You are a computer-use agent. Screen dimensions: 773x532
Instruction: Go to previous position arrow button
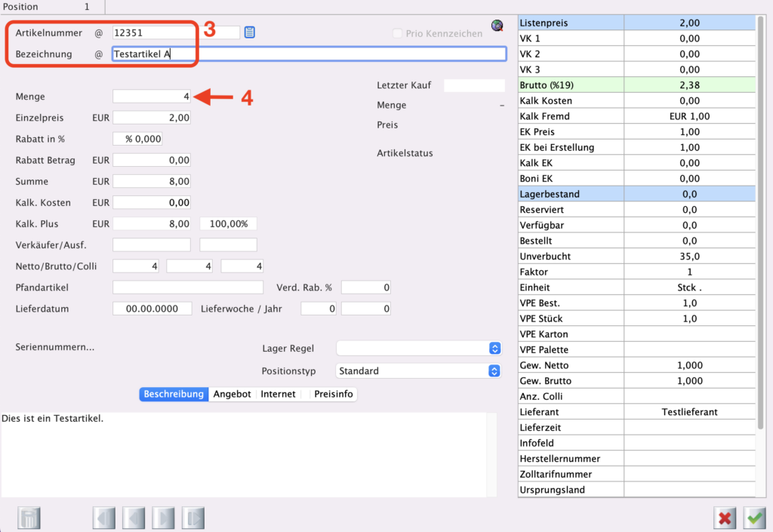[x=134, y=518]
